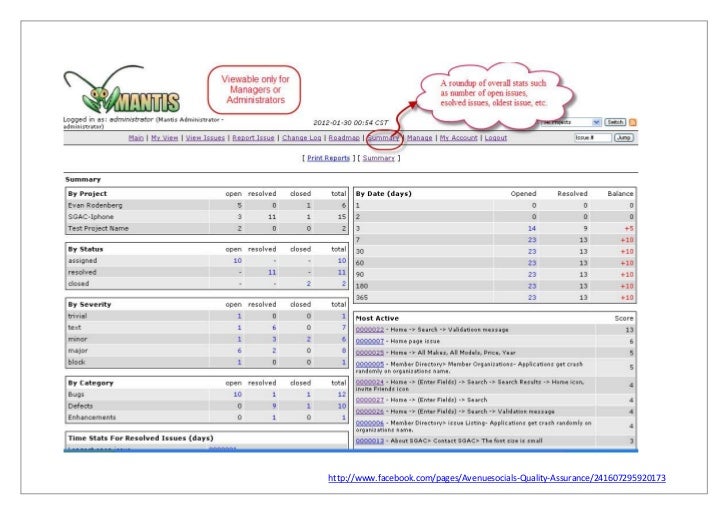Click the bracketed Summary link under the navigation bar

(378, 158)
